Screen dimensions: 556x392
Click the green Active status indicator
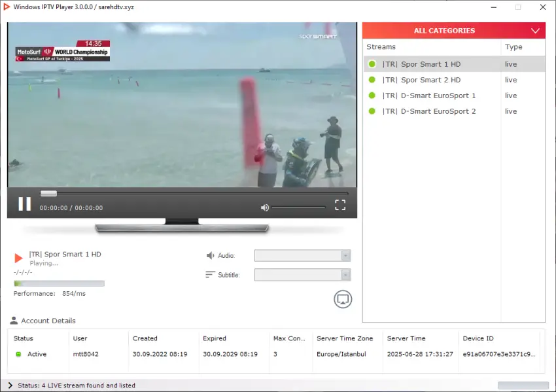click(x=18, y=354)
